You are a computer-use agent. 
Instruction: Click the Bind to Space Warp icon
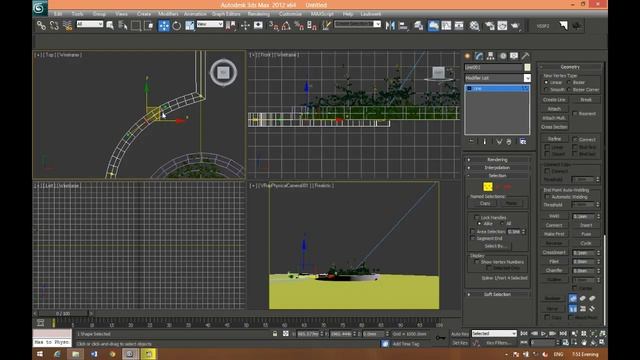[67, 26]
